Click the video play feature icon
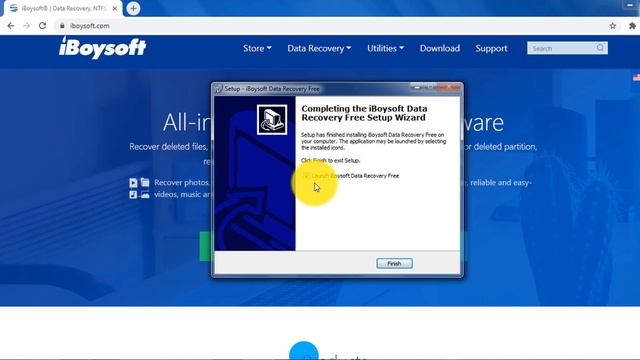Screen dimensions: 640x360 coord(133,182)
